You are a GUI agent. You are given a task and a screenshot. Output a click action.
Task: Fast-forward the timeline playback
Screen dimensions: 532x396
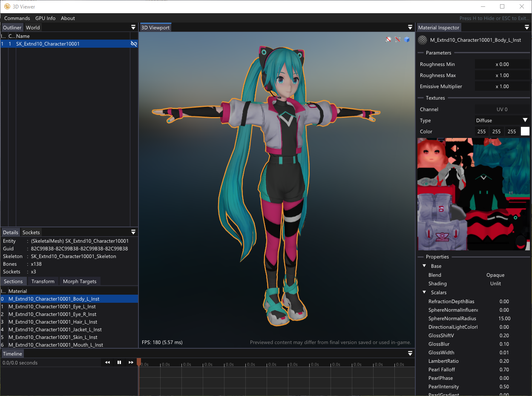tap(131, 362)
